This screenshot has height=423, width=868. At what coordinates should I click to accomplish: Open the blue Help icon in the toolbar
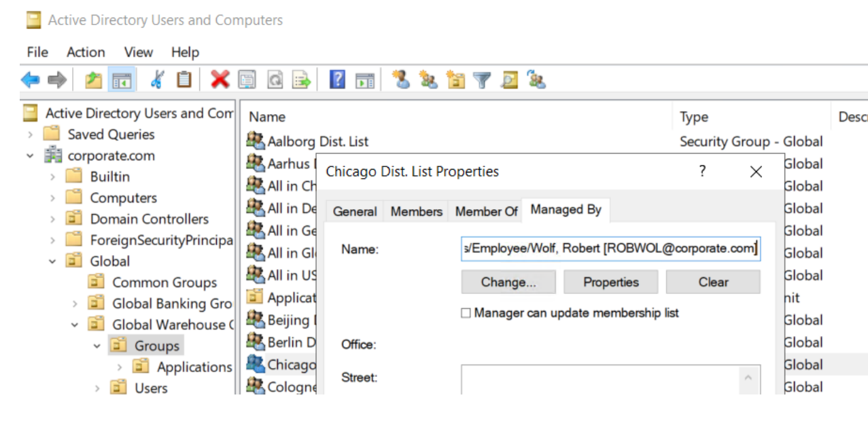337,80
